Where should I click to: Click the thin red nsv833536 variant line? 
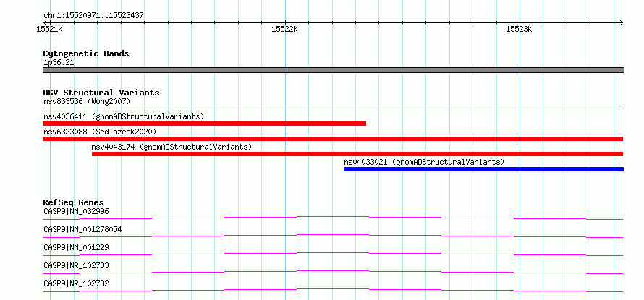[333, 108]
